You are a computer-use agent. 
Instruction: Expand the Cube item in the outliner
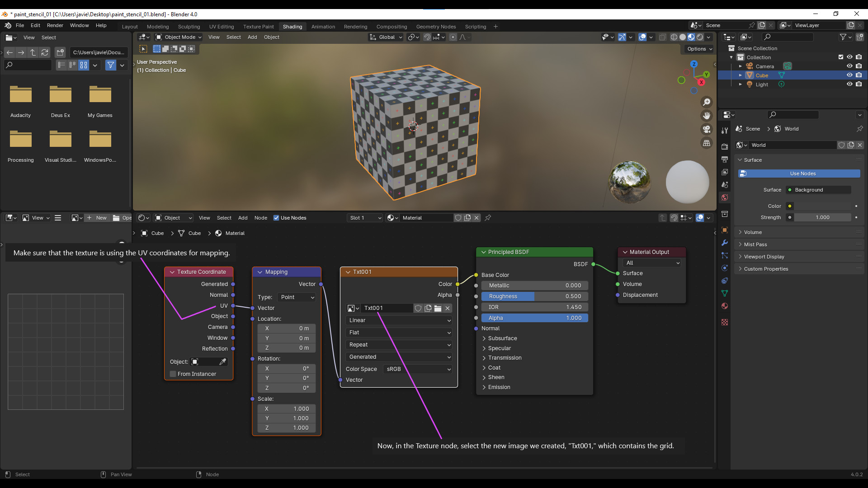pos(740,75)
